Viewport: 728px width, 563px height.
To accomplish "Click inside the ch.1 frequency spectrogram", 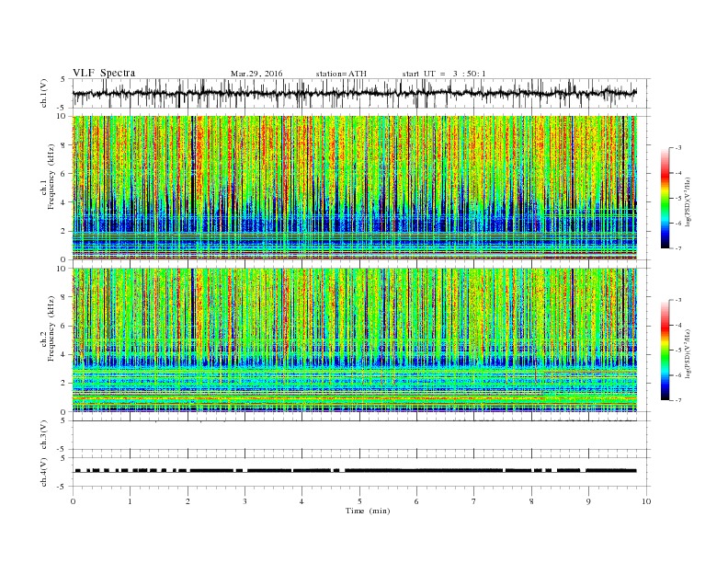I will coord(355,188).
